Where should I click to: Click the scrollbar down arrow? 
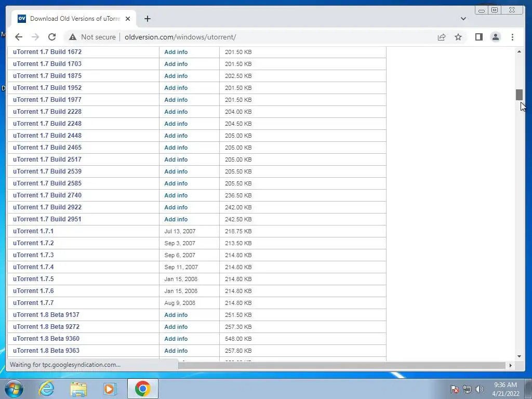click(x=519, y=356)
